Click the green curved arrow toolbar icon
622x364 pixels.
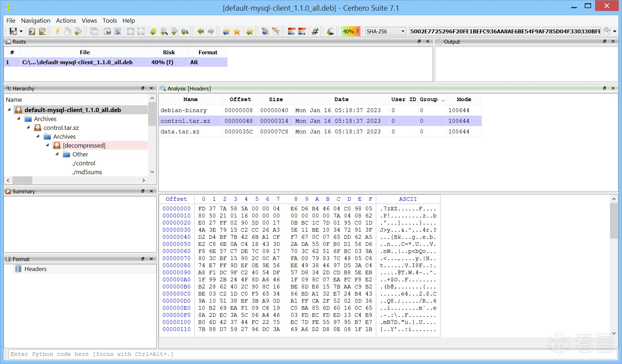(x=330, y=31)
